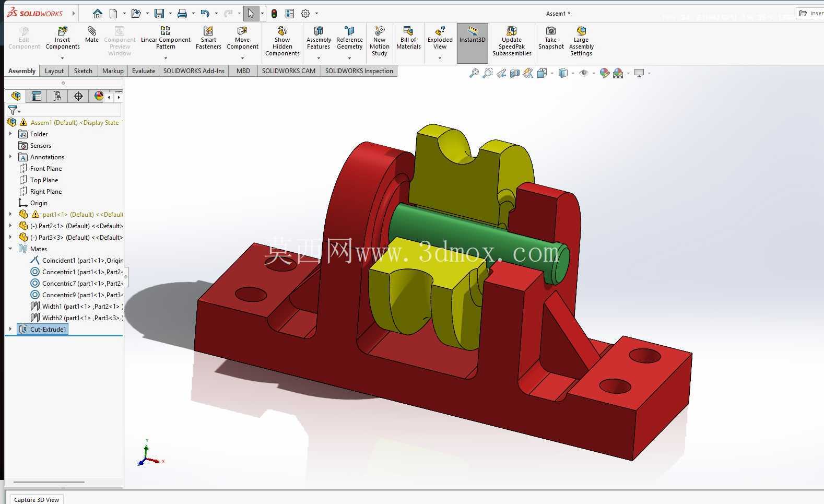Expand the Folder tree node

(x=10, y=134)
